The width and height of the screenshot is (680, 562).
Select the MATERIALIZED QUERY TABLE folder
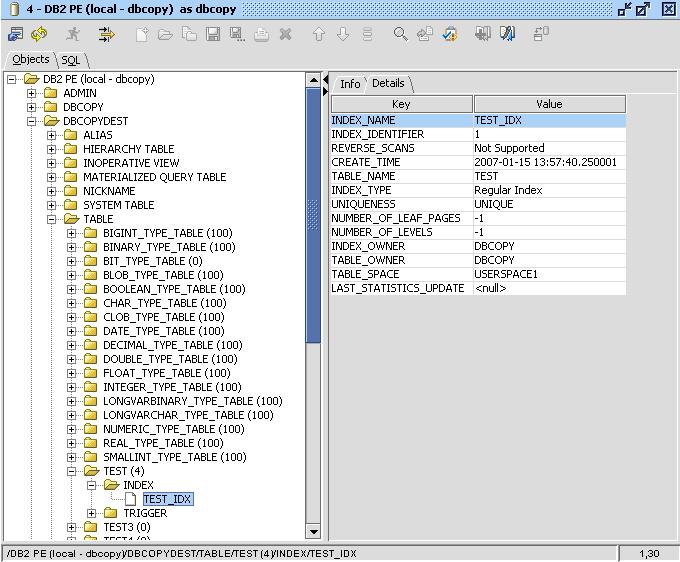pyautogui.click(x=154, y=177)
